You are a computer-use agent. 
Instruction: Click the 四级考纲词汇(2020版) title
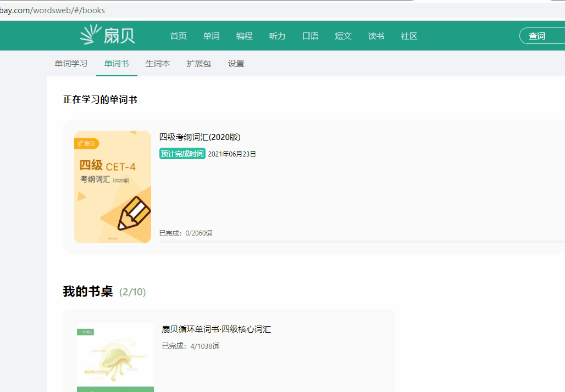pos(200,137)
